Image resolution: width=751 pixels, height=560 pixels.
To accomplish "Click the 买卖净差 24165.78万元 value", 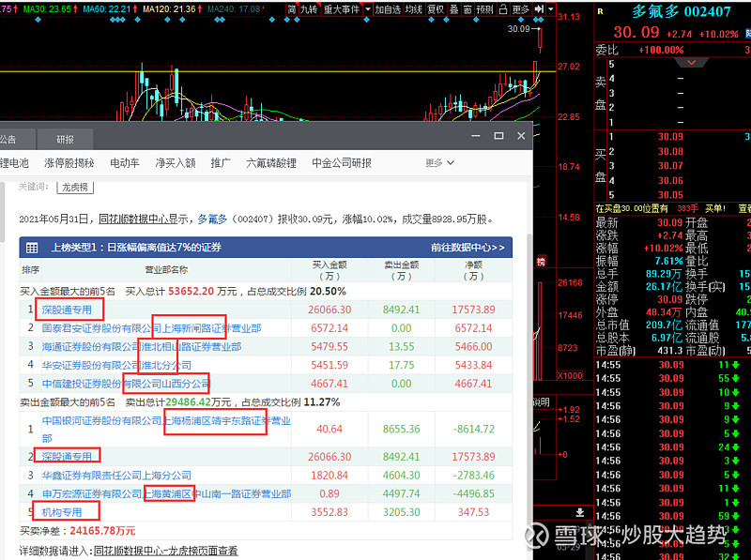I will click(x=102, y=531).
